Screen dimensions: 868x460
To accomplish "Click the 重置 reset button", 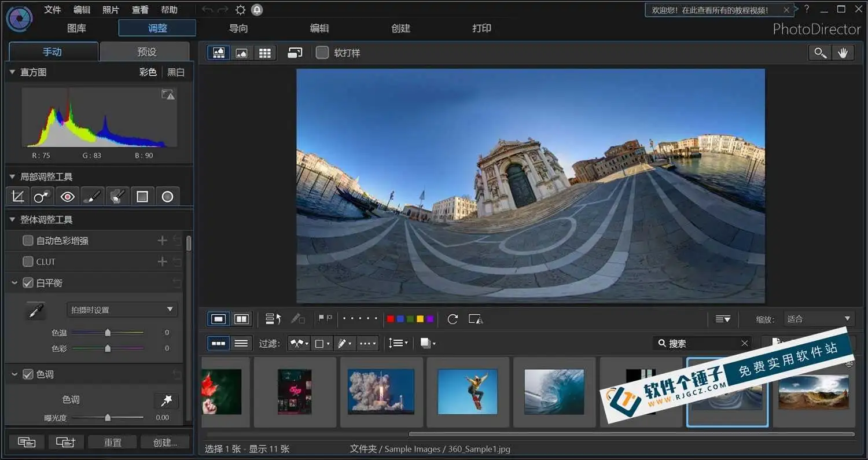I will [x=112, y=441].
